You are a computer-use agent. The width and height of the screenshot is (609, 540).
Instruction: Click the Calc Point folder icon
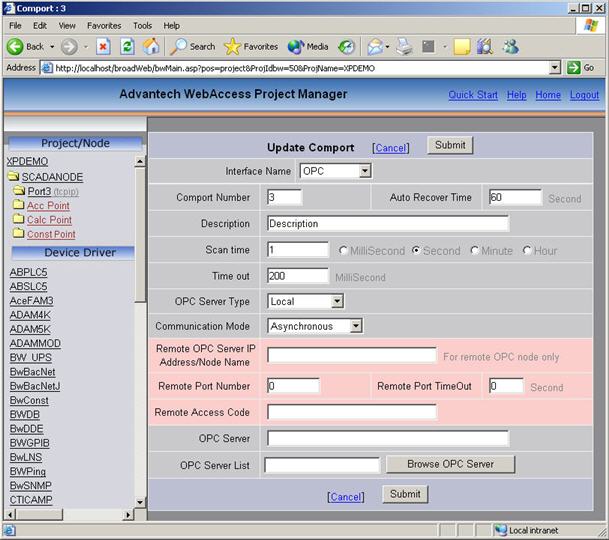[19, 219]
